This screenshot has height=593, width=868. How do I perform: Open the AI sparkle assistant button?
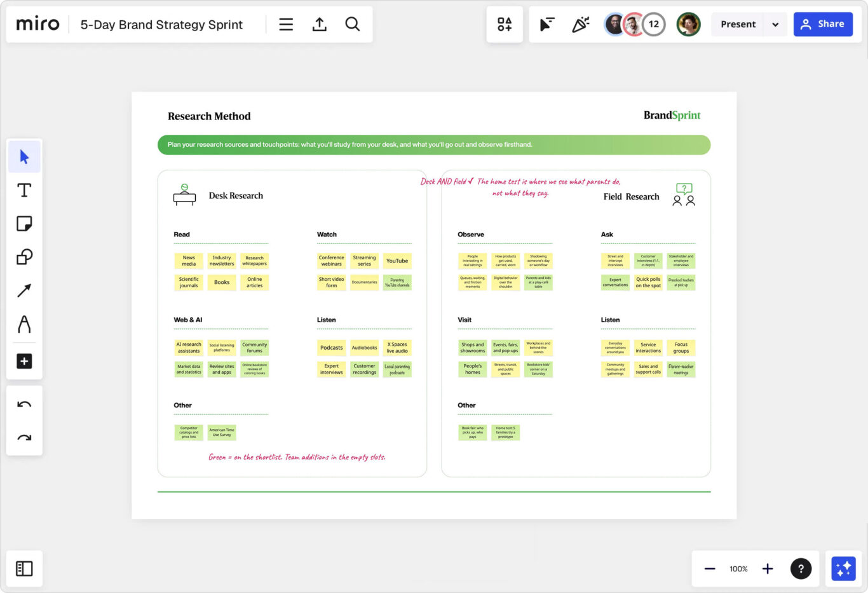[843, 569]
